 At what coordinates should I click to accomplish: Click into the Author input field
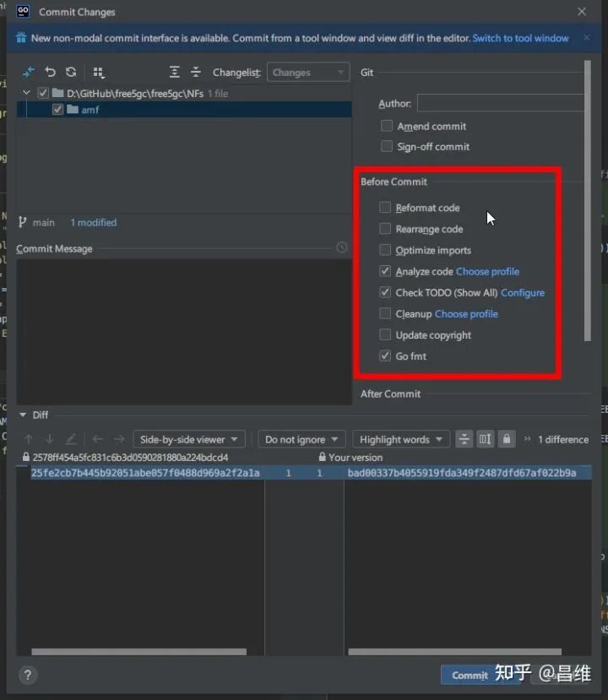pyautogui.click(x=501, y=103)
